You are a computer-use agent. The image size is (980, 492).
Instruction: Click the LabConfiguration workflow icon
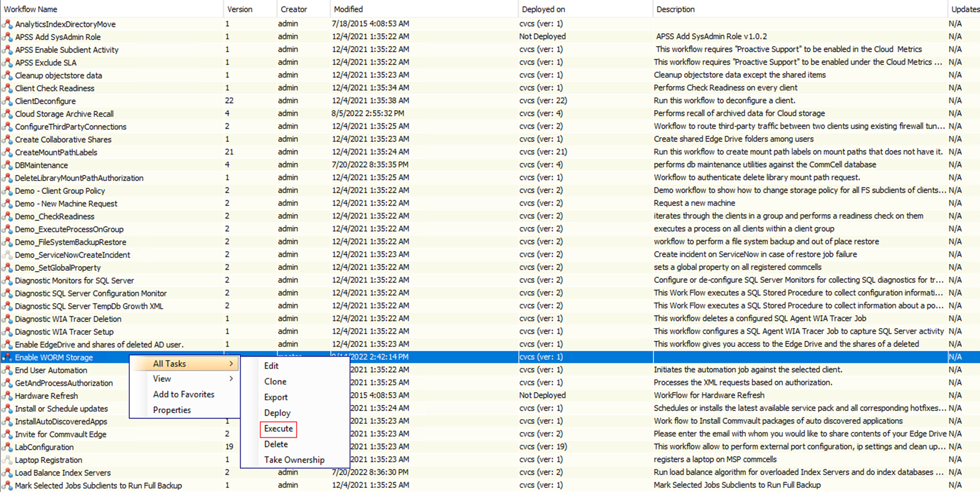(7, 447)
